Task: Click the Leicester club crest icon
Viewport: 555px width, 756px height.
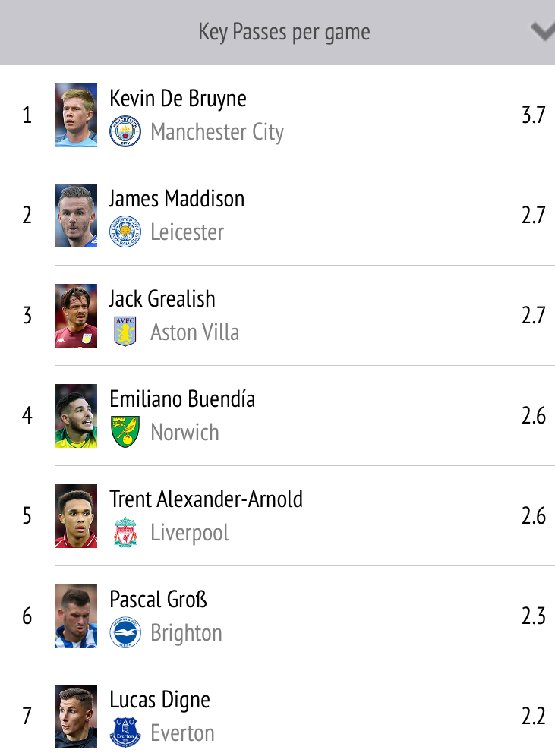Action: pos(125,232)
